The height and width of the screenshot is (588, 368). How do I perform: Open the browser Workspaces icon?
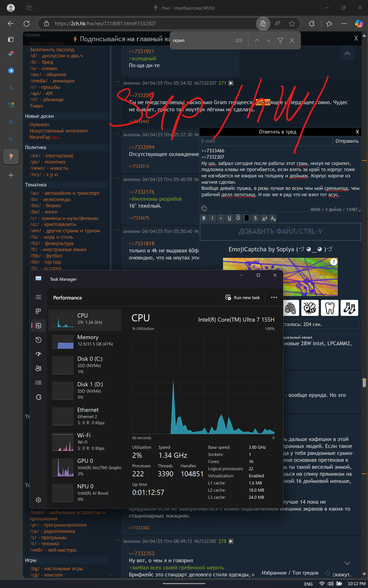point(29,8)
